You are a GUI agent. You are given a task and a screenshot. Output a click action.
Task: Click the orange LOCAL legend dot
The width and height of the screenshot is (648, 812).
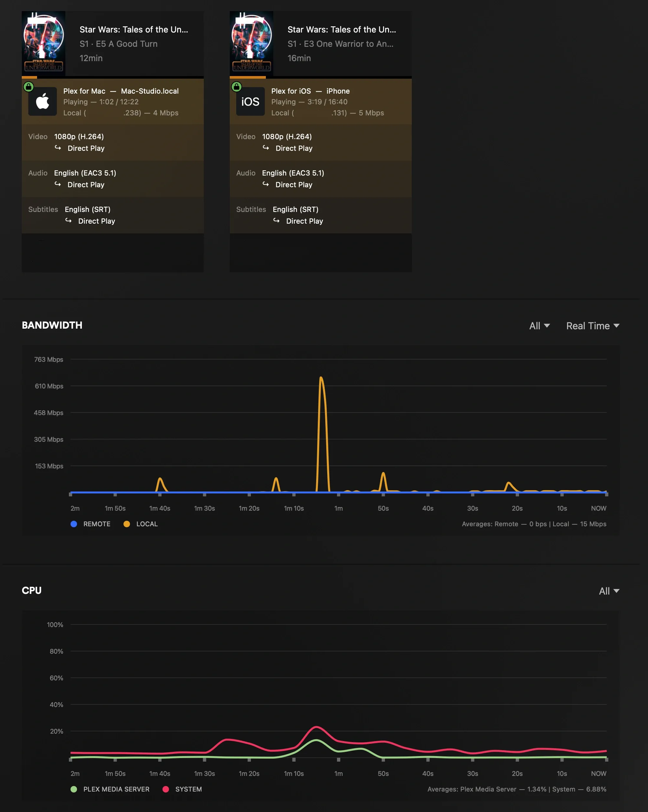click(127, 524)
